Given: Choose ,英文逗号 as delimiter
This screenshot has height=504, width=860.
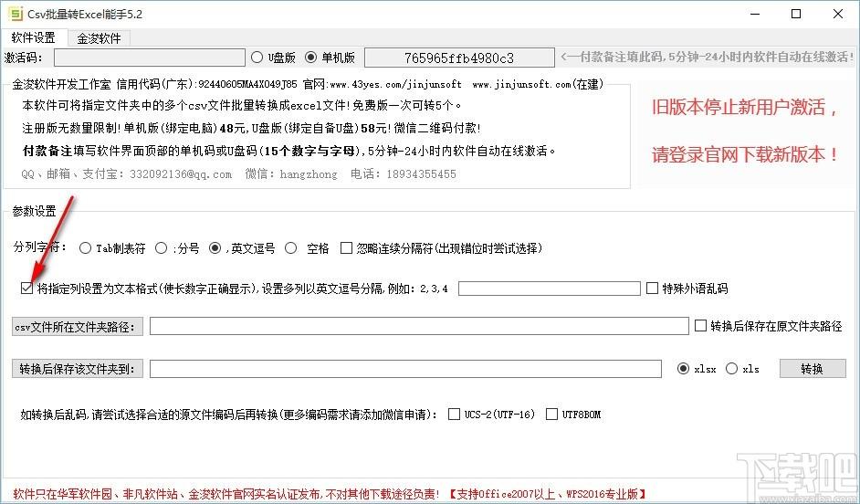Looking at the screenshot, I should coord(215,247).
